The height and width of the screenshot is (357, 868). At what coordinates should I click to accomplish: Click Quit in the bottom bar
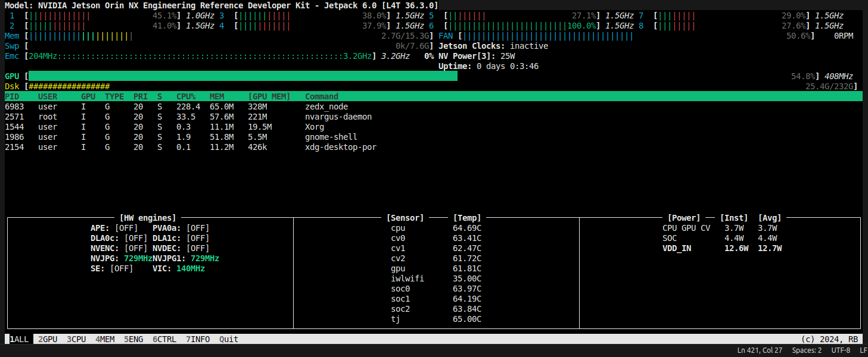point(229,339)
